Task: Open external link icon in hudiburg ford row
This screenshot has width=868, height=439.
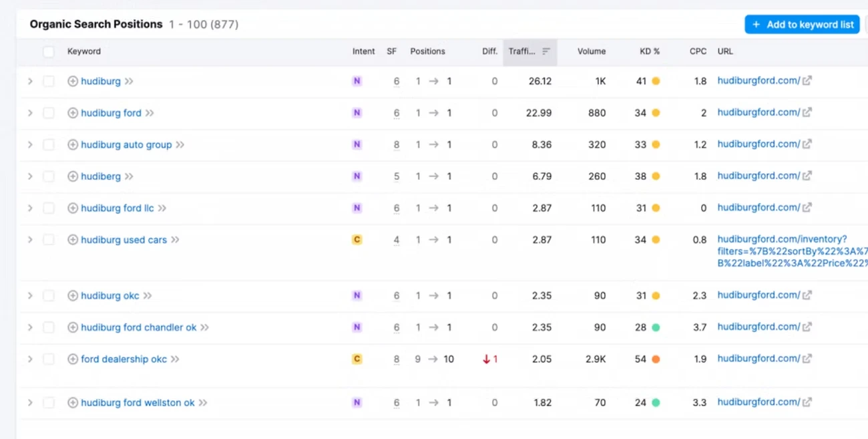Action: tap(807, 112)
